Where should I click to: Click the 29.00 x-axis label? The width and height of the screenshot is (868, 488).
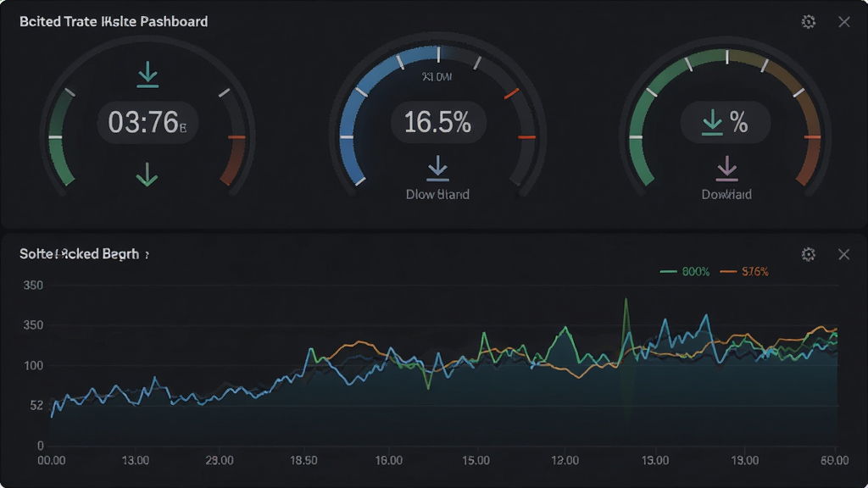pos(220,460)
